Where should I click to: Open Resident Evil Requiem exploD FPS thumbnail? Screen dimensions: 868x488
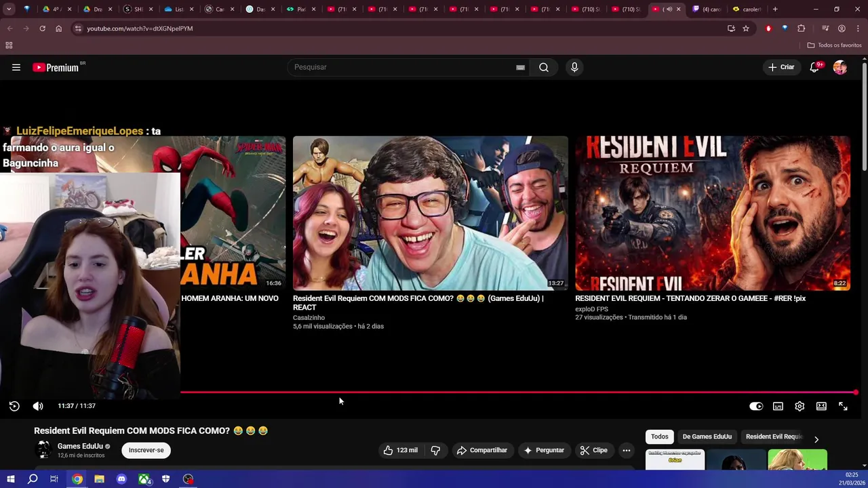713,213
